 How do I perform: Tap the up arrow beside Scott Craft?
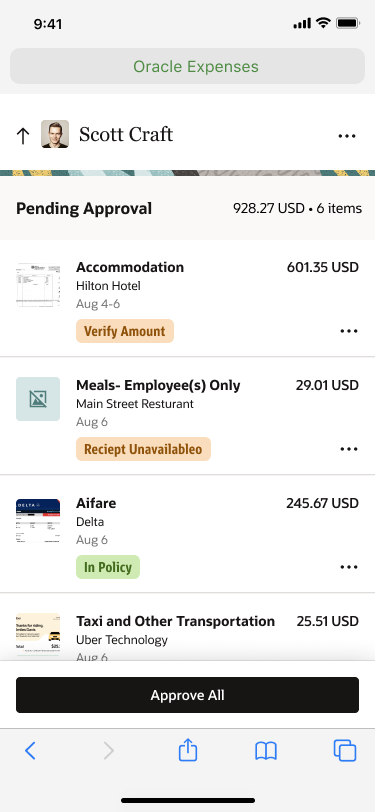click(x=22, y=136)
